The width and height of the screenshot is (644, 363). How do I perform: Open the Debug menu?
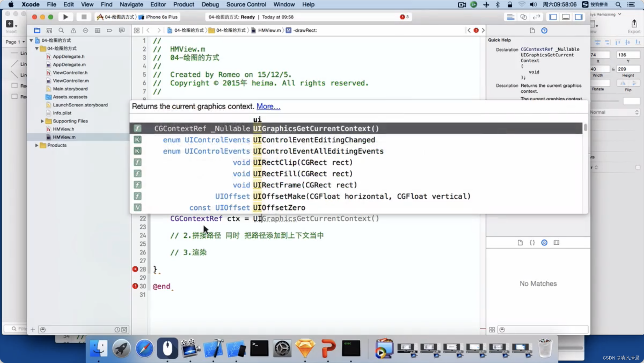210,4
